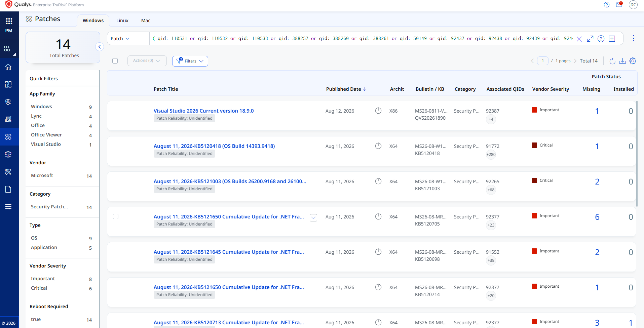The width and height of the screenshot is (644, 328).
Task: Open August 11, 2026-KB5121003 patch link
Action: click(230, 181)
